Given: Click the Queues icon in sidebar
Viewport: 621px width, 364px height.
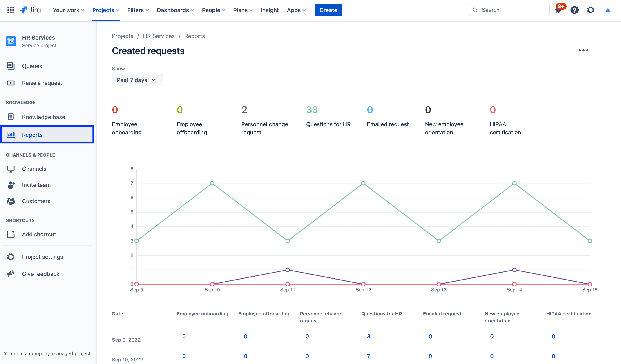Looking at the screenshot, I should point(10,66).
